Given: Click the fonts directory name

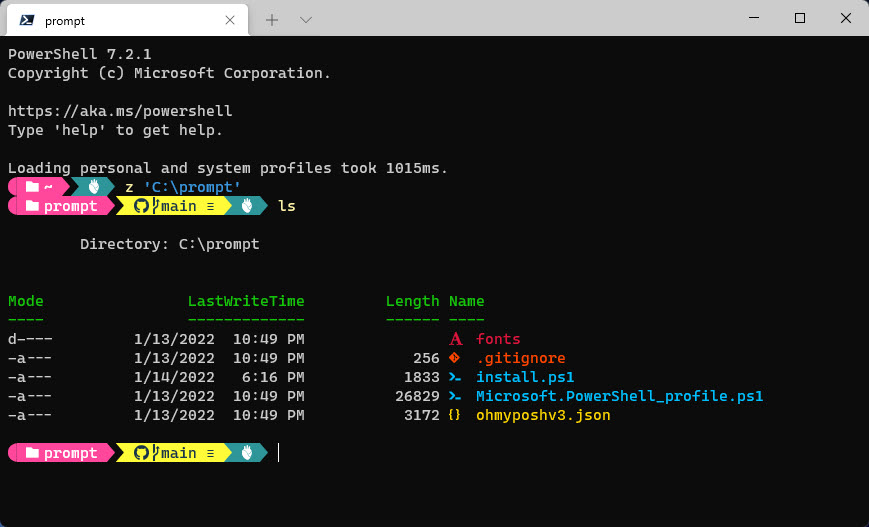Looking at the screenshot, I should coord(498,339).
